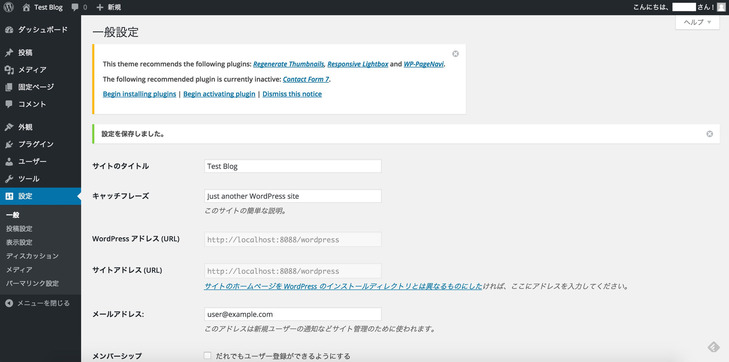This screenshot has width=729, height=362.
Task: Select メディア settings submenu item
Action: [20, 270]
